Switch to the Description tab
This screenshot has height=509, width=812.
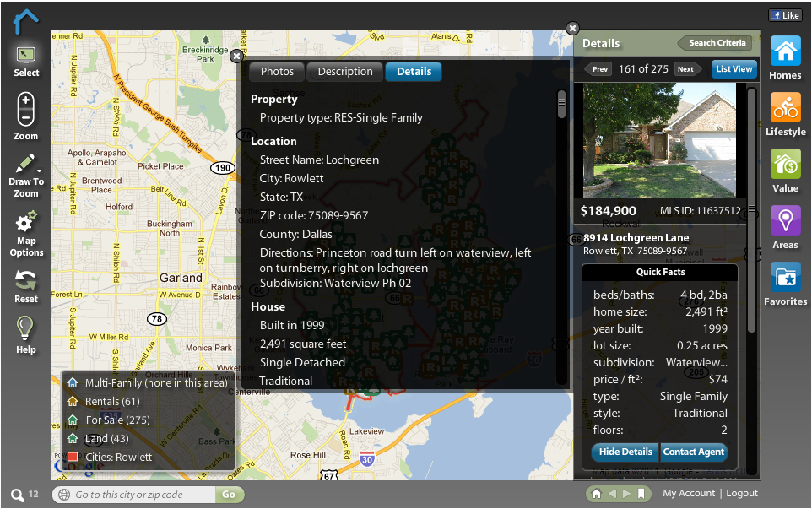click(x=344, y=72)
